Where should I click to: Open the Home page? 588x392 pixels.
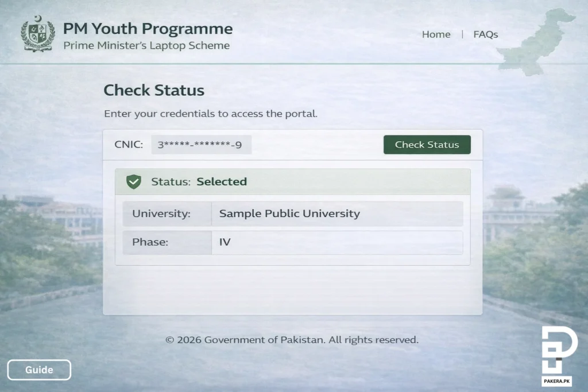click(x=436, y=34)
